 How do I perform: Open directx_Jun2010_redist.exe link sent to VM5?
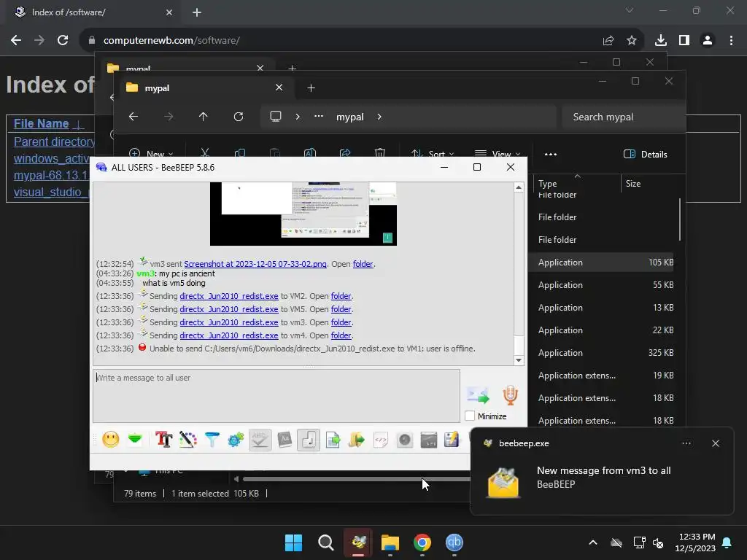click(x=229, y=309)
